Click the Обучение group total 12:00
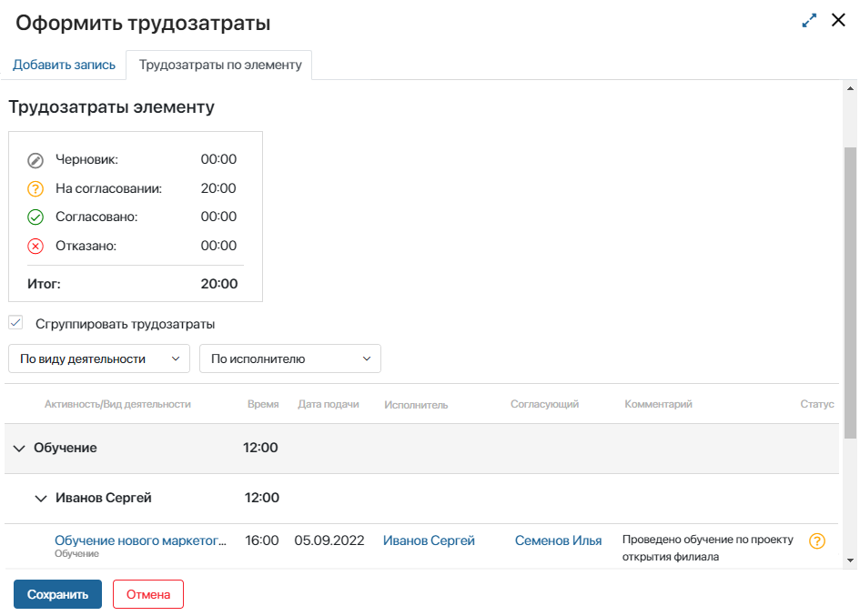Viewport: 860px width, 616px height. point(260,448)
